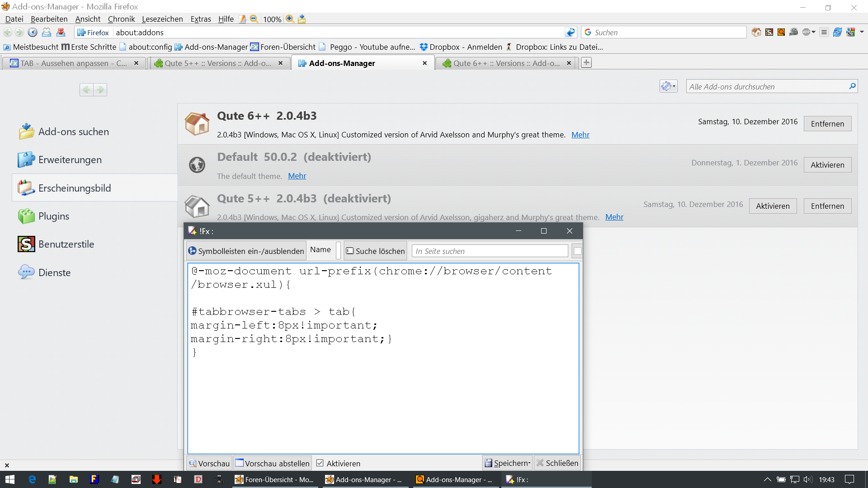The width and height of the screenshot is (868, 488).
Task: Open the Lesezeichen menu
Action: click(x=162, y=19)
